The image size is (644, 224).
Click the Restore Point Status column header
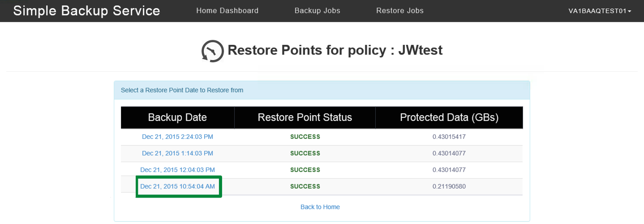pyautogui.click(x=305, y=117)
